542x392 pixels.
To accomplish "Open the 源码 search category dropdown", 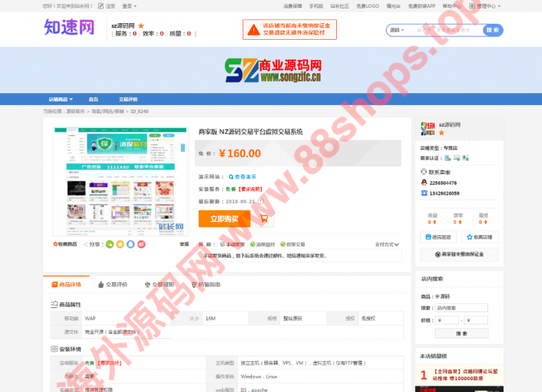I will coord(396,30).
